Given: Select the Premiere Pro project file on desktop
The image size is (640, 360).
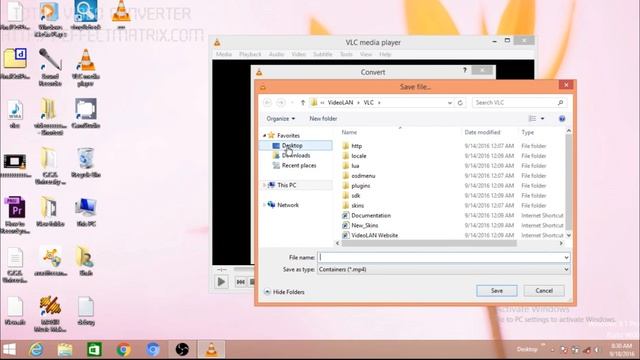Looking at the screenshot, I should point(15,215).
